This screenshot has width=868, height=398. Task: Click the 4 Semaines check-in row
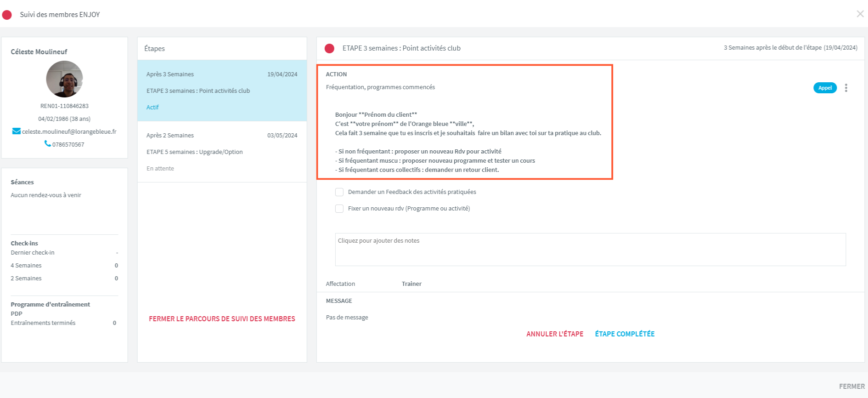tap(64, 266)
